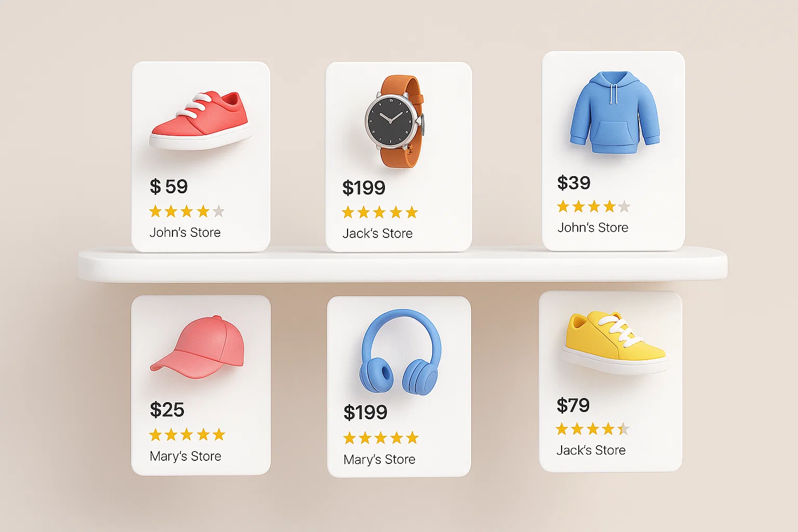Open Mary's Store link under pink cap
This screenshot has height=532, width=798.
click(x=185, y=456)
